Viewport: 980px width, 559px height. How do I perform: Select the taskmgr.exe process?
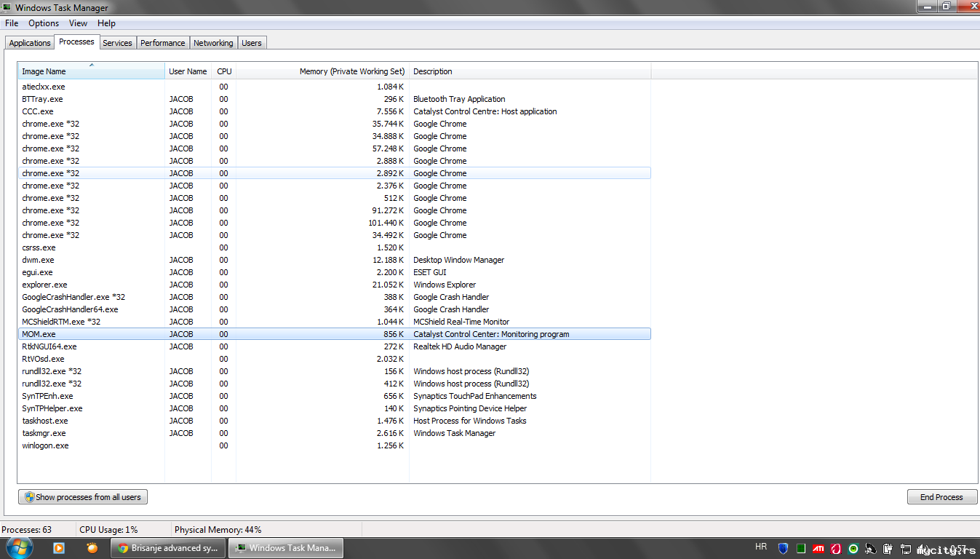[x=335, y=433]
